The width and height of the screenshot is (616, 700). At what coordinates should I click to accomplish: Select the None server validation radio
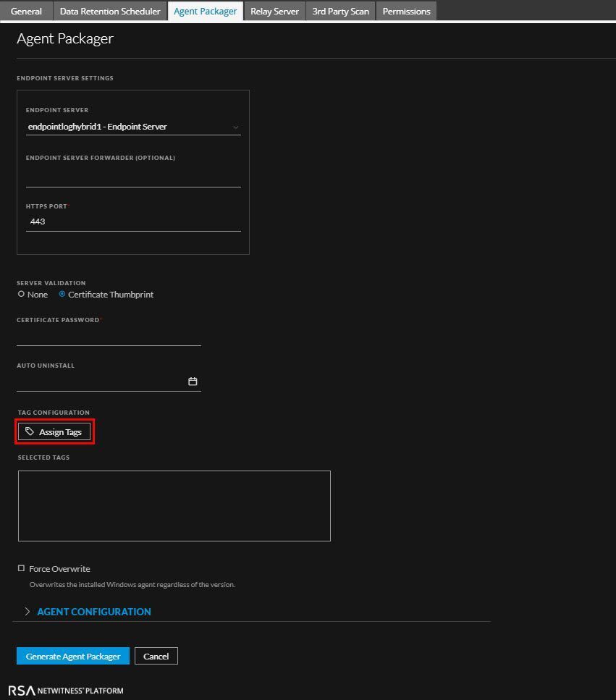pyautogui.click(x=21, y=294)
